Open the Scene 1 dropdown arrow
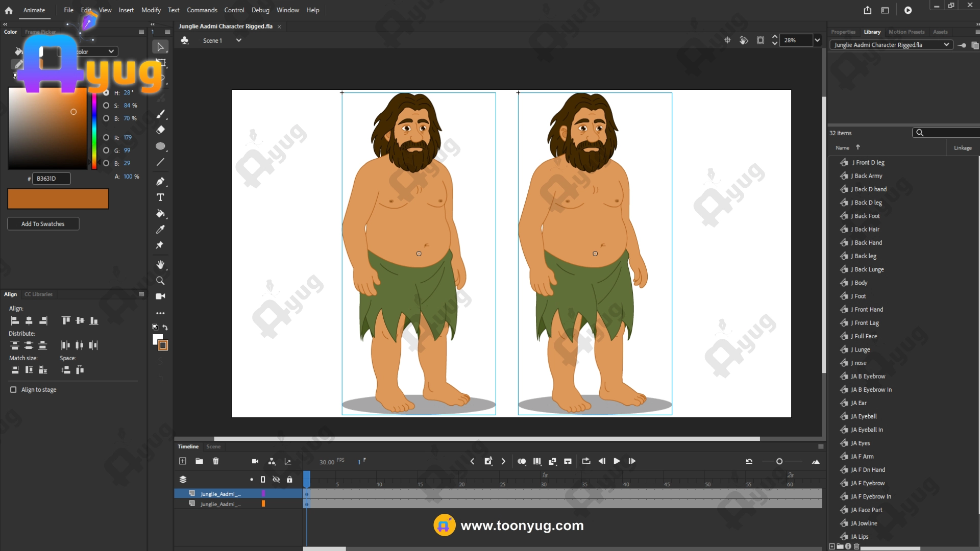 [x=238, y=40]
